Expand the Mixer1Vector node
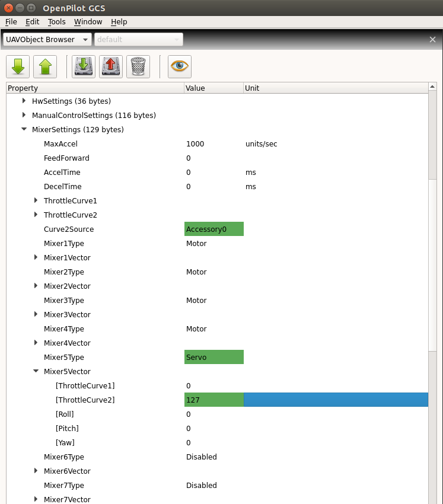 (36, 257)
